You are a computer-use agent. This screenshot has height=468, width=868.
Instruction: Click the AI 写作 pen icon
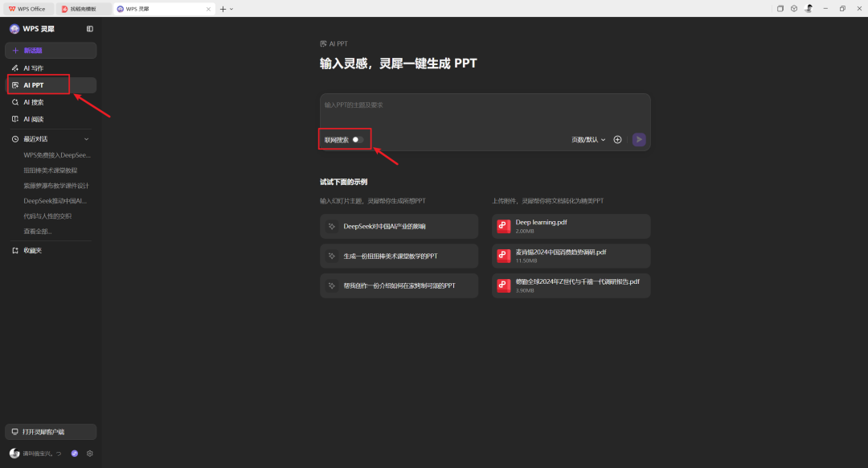[15, 68]
